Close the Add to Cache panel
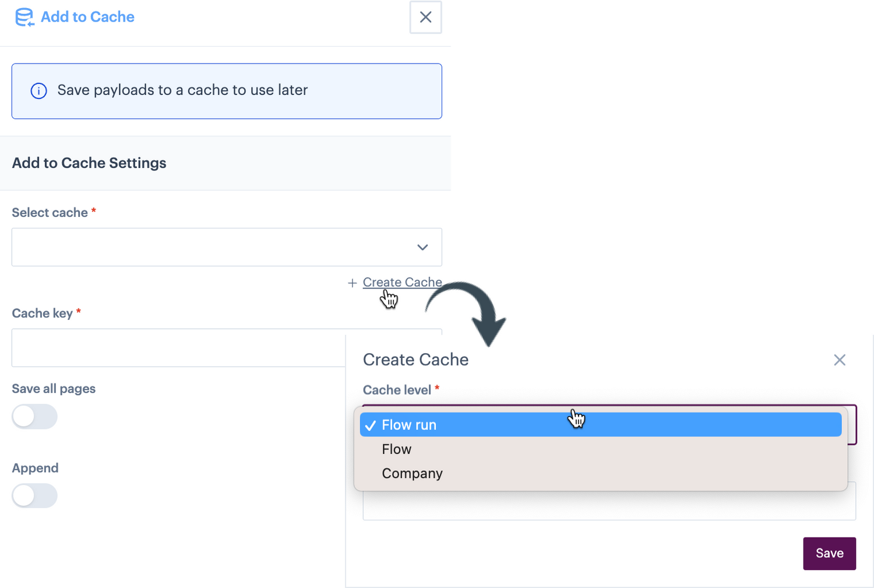Screen dimensions: 874x588 pos(425,17)
